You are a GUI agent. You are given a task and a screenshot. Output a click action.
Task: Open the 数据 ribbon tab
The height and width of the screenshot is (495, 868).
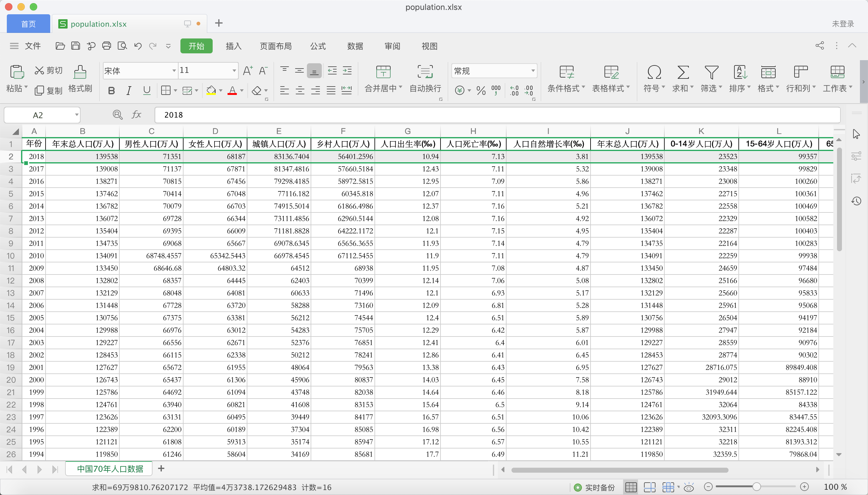pyautogui.click(x=355, y=46)
